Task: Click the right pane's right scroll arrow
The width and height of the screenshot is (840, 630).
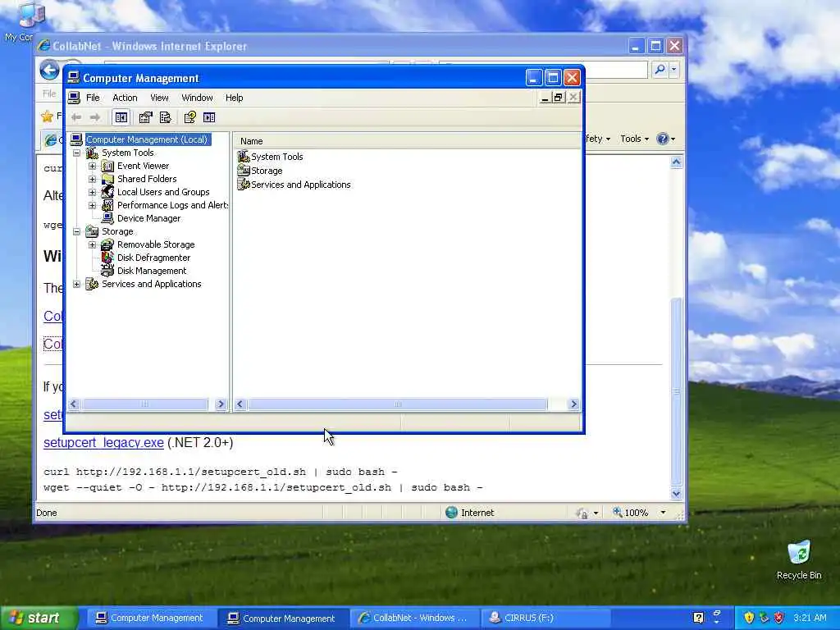Action: (573, 404)
